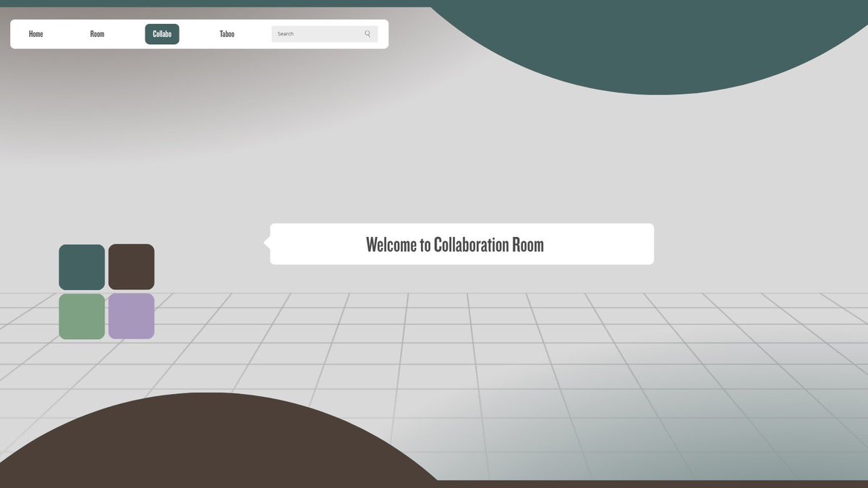Viewport: 868px width, 488px height.
Task: Click the magnifying glass search icon
Action: (367, 34)
